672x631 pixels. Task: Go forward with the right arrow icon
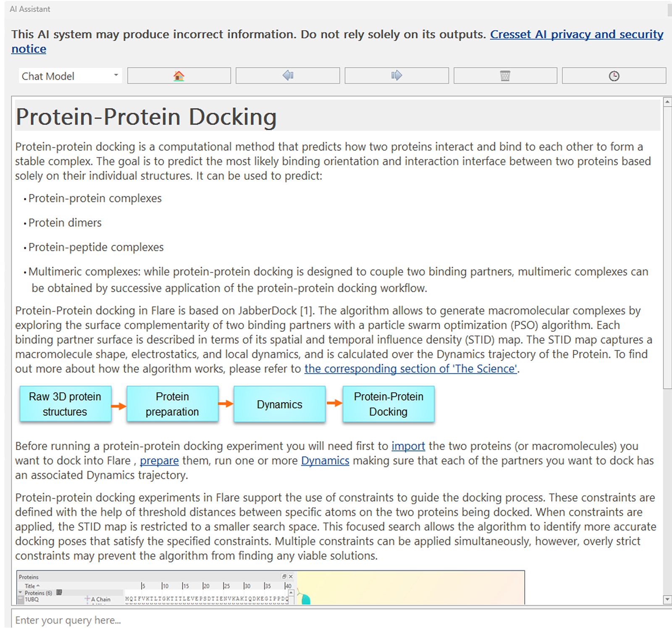click(396, 76)
